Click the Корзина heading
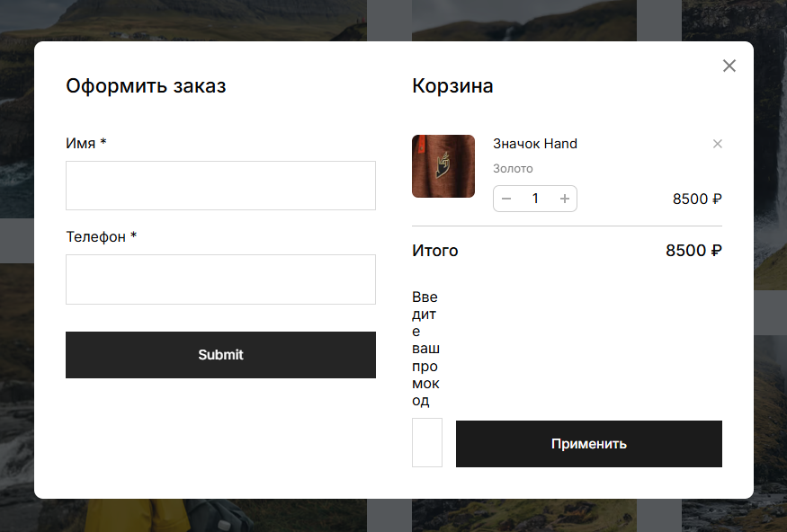787x532 pixels. [x=452, y=86]
